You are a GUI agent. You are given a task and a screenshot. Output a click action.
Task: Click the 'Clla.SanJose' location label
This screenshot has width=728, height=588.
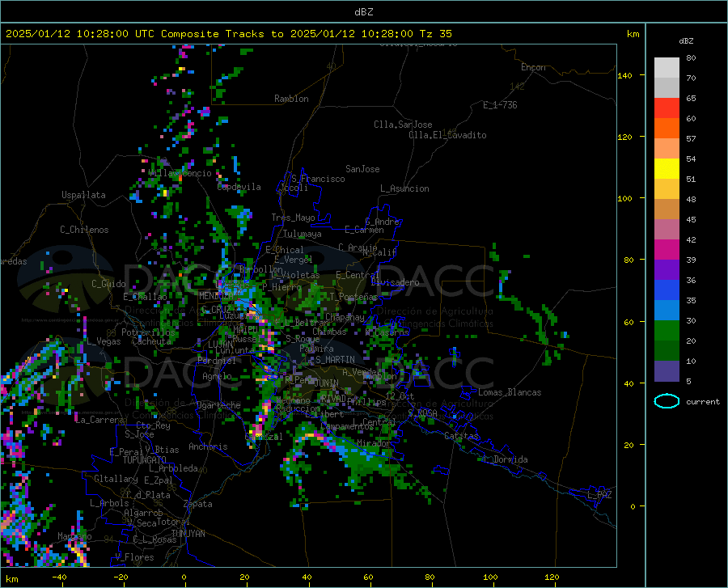tap(403, 125)
